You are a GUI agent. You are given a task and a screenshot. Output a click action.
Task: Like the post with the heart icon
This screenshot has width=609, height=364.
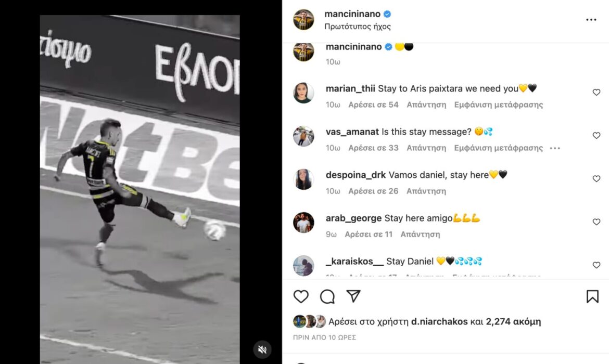301,296
